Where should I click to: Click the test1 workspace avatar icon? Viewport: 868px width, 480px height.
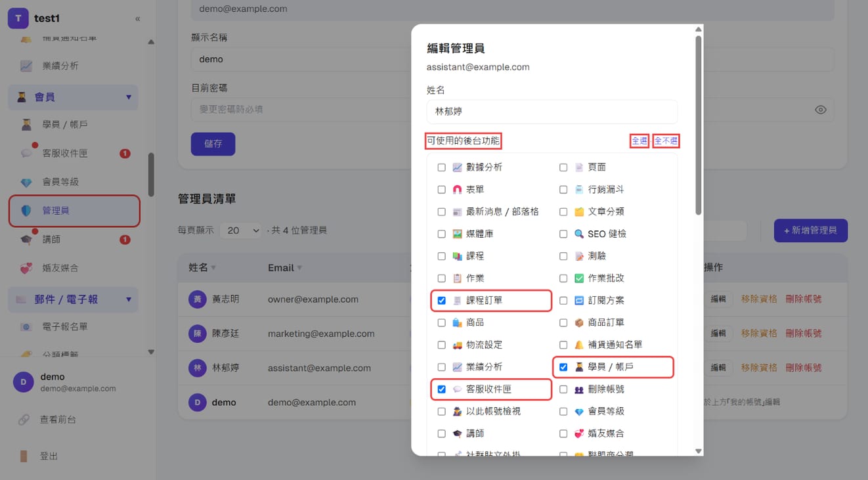tap(18, 18)
